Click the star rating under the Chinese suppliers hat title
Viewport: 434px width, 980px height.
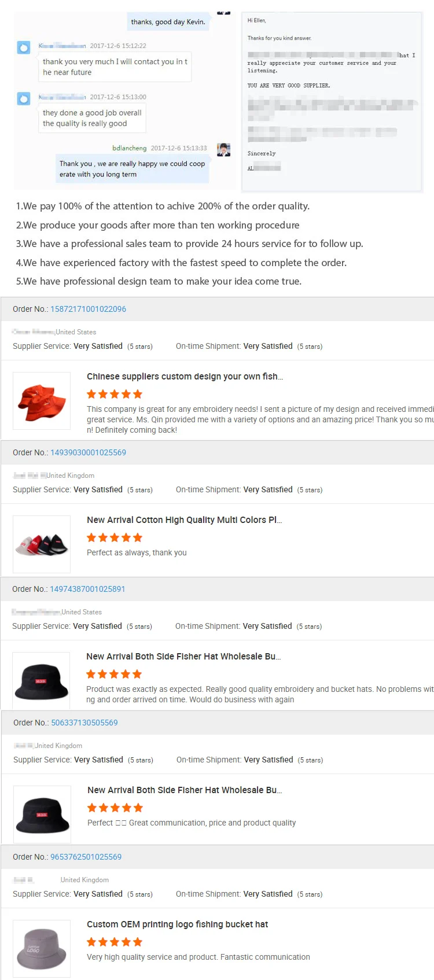coord(115,395)
